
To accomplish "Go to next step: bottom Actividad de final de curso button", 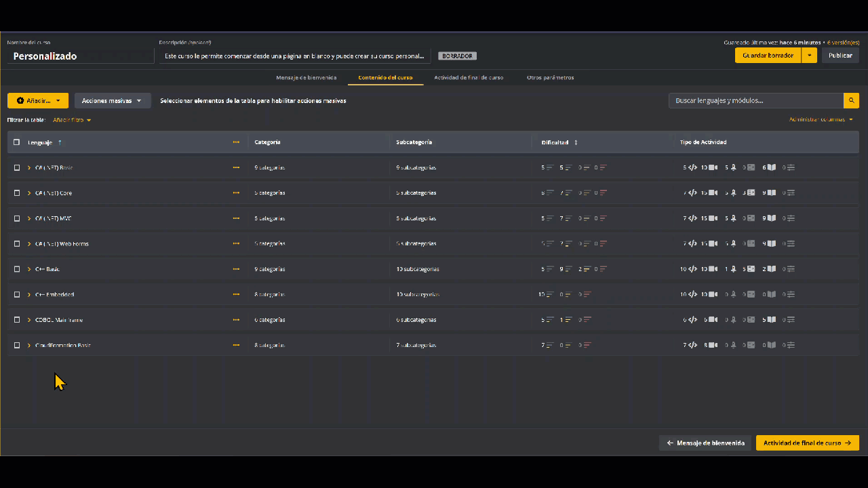I will coord(808,443).
